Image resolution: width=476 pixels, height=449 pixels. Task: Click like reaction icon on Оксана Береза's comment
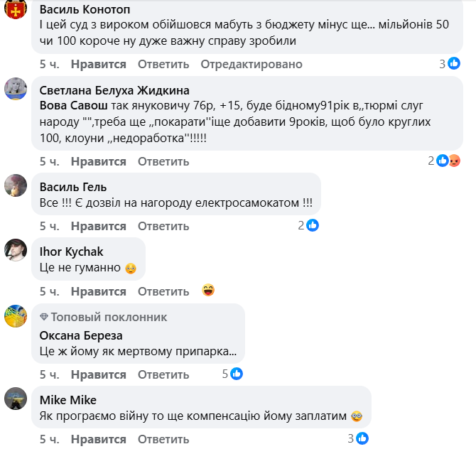(x=237, y=374)
